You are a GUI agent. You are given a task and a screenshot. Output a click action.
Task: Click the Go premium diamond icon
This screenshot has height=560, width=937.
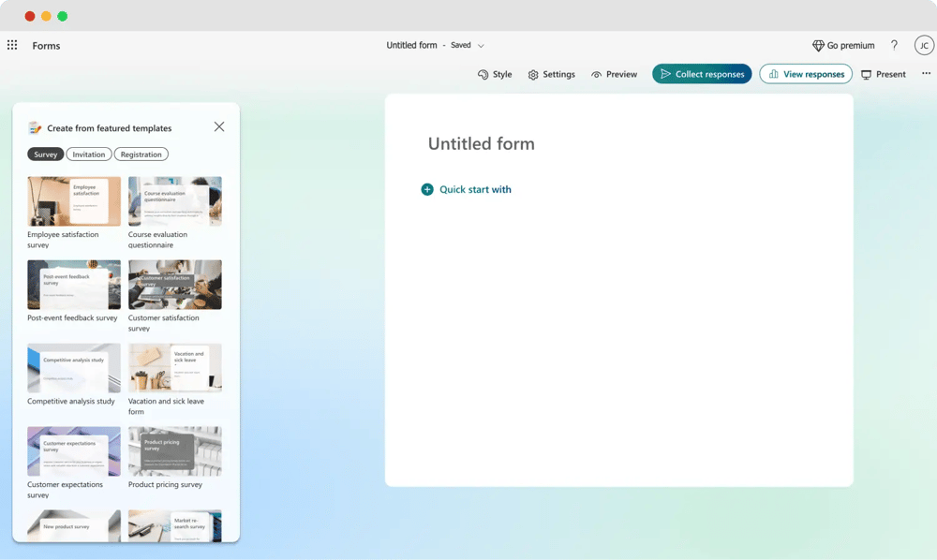[818, 46]
